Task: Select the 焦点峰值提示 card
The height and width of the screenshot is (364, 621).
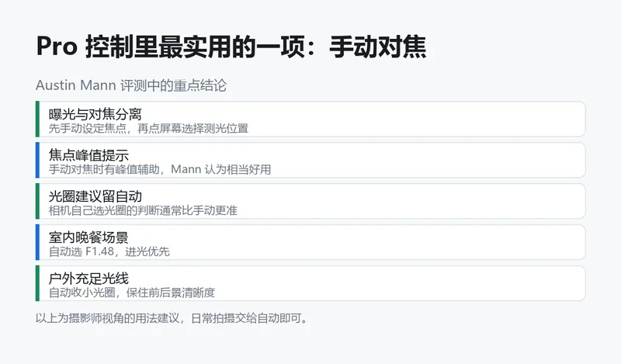Action: pyautogui.click(x=310, y=160)
